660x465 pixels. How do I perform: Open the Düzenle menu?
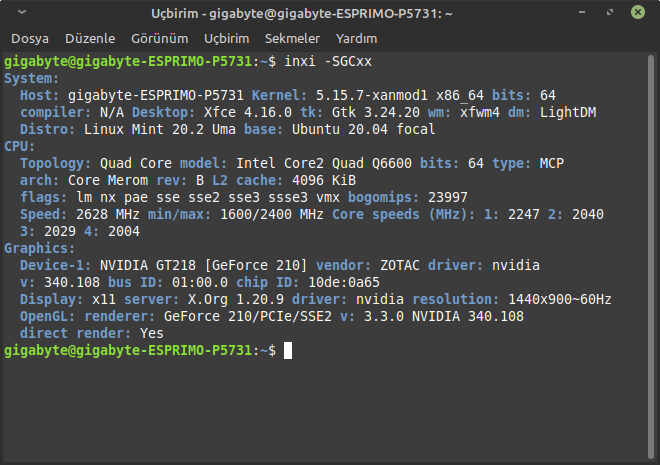[90, 39]
